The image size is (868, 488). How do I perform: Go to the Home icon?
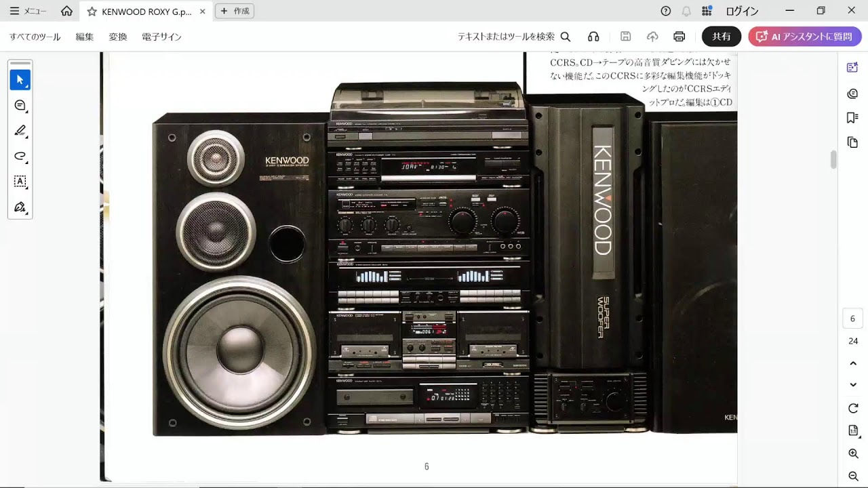pyautogui.click(x=66, y=11)
